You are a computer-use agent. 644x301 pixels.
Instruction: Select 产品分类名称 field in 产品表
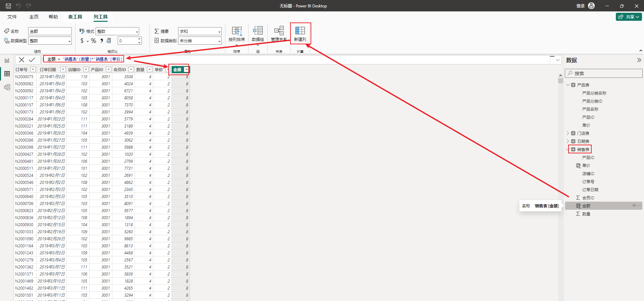click(594, 93)
